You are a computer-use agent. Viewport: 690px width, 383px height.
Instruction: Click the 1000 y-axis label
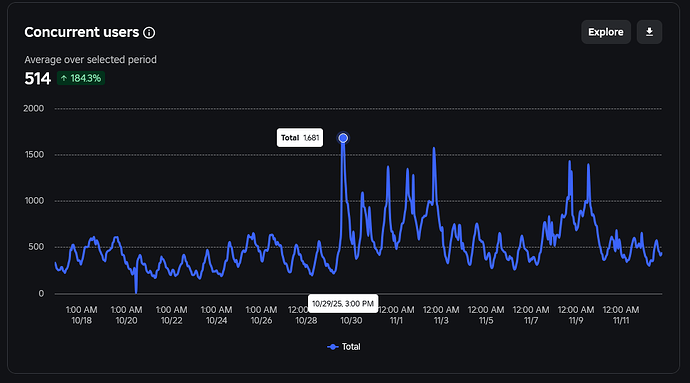(x=34, y=201)
